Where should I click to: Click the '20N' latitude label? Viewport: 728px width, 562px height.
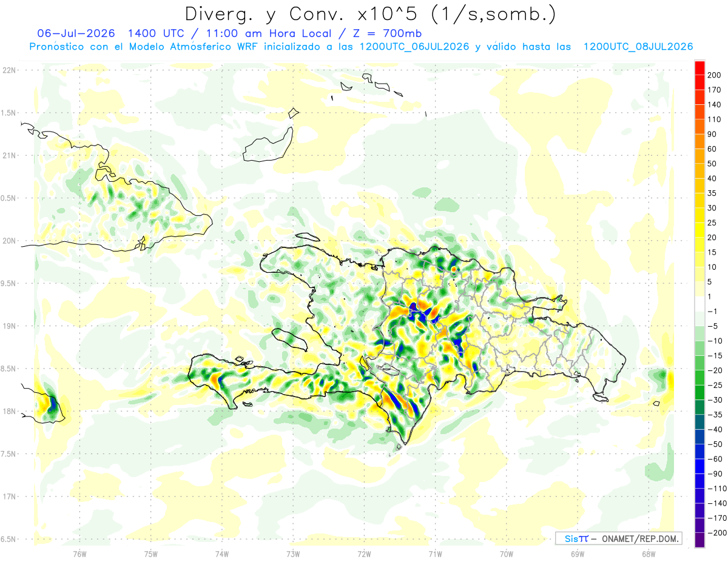(x=9, y=241)
